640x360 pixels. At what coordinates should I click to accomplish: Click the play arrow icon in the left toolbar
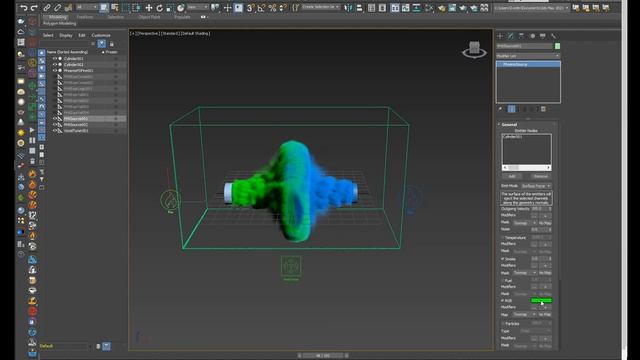(32, 130)
